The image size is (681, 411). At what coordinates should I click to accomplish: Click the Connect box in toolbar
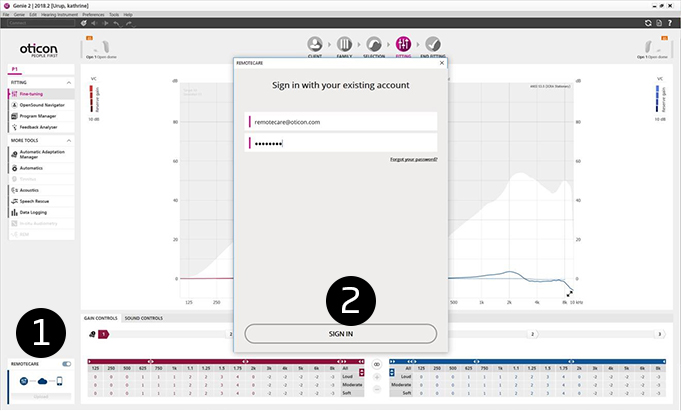click(41, 23)
